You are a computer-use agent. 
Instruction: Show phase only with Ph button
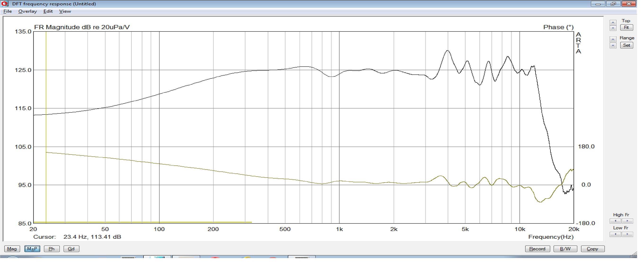52,249
